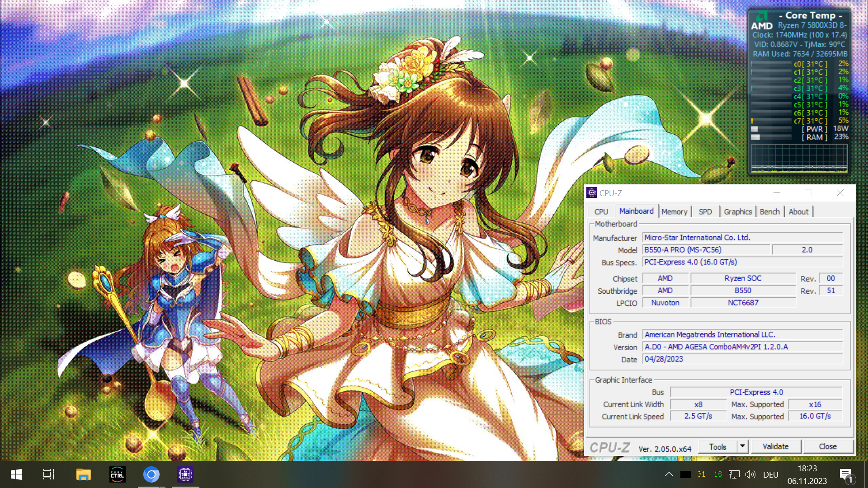The image size is (868, 488).
Task: Switch to the Memory tab
Action: [x=674, y=211]
